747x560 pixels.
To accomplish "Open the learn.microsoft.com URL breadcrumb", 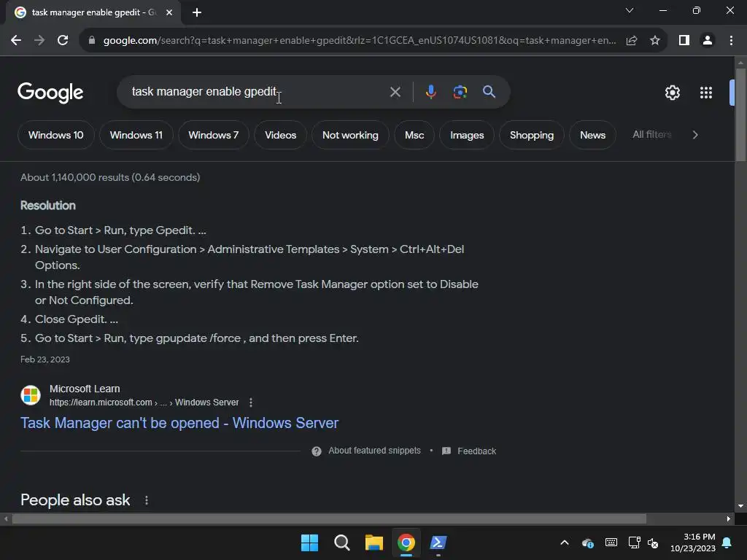I will pyautogui.click(x=144, y=402).
